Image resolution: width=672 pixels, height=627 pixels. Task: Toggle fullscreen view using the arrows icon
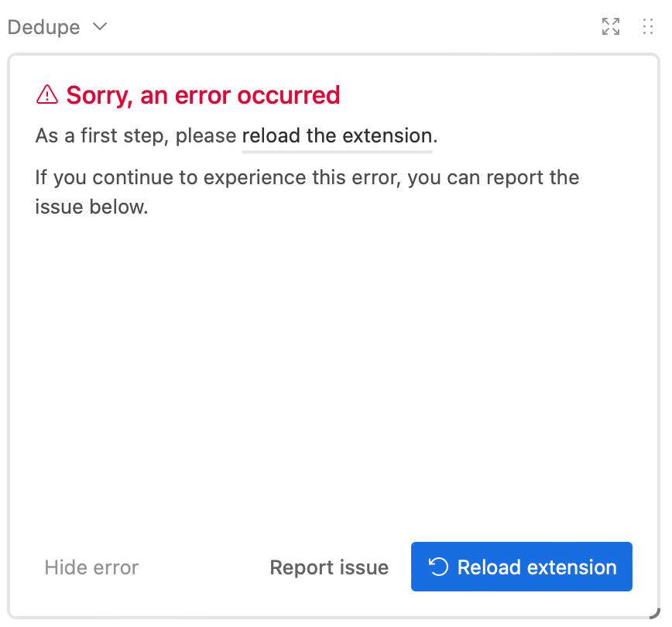(610, 26)
